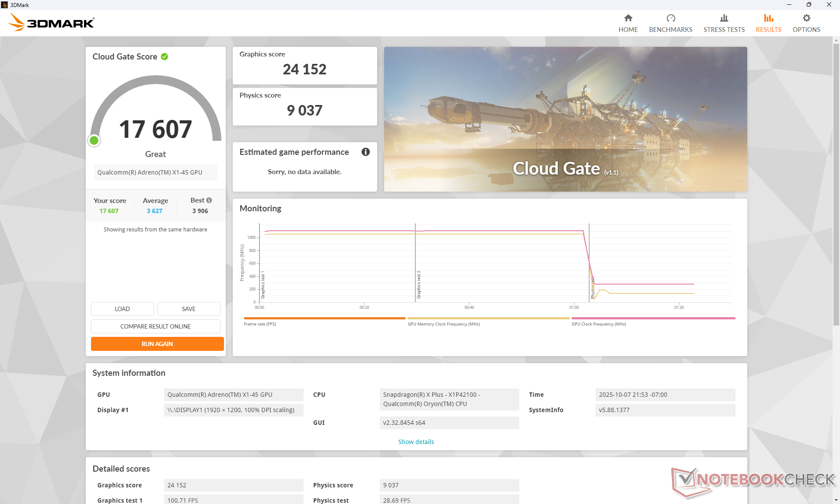Click info icon next to Best score
This screenshot has width=840, height=504.
pos(209,200)
